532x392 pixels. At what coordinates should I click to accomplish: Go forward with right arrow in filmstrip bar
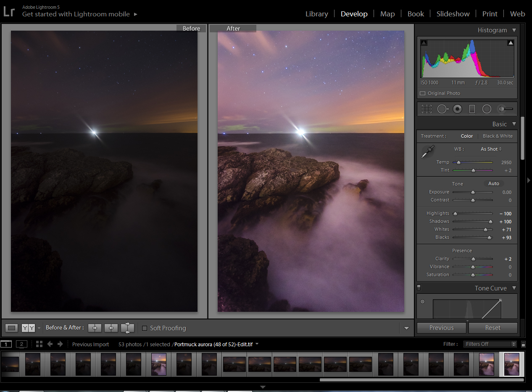60,344
